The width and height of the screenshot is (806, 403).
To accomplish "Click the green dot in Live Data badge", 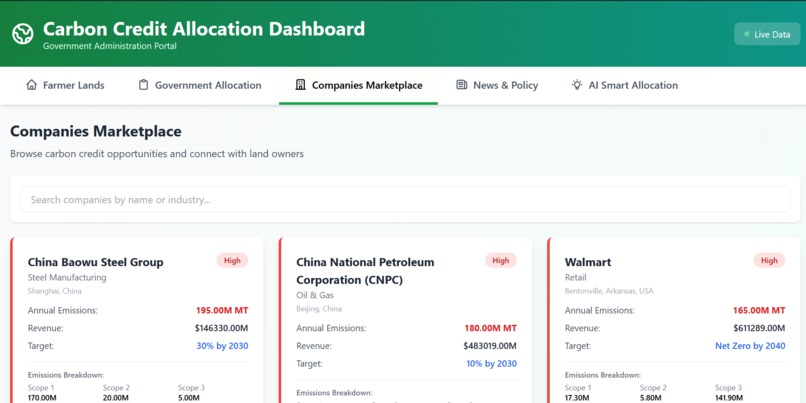I will [747, 34].
